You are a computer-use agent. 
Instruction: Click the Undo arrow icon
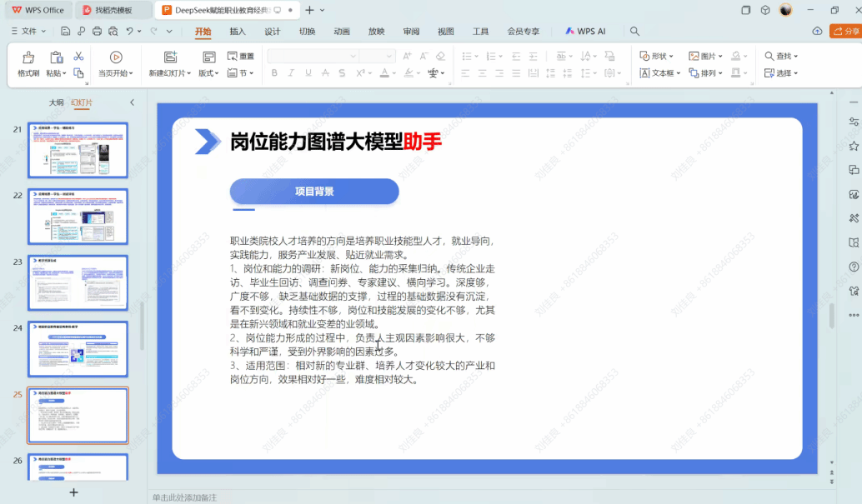[x=129, y=32]
